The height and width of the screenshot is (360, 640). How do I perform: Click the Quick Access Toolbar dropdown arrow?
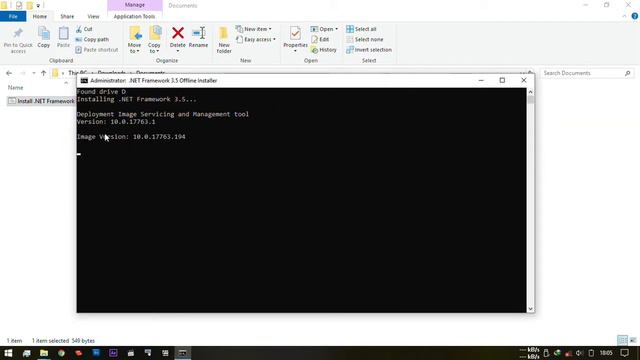[x=38, y=5]
